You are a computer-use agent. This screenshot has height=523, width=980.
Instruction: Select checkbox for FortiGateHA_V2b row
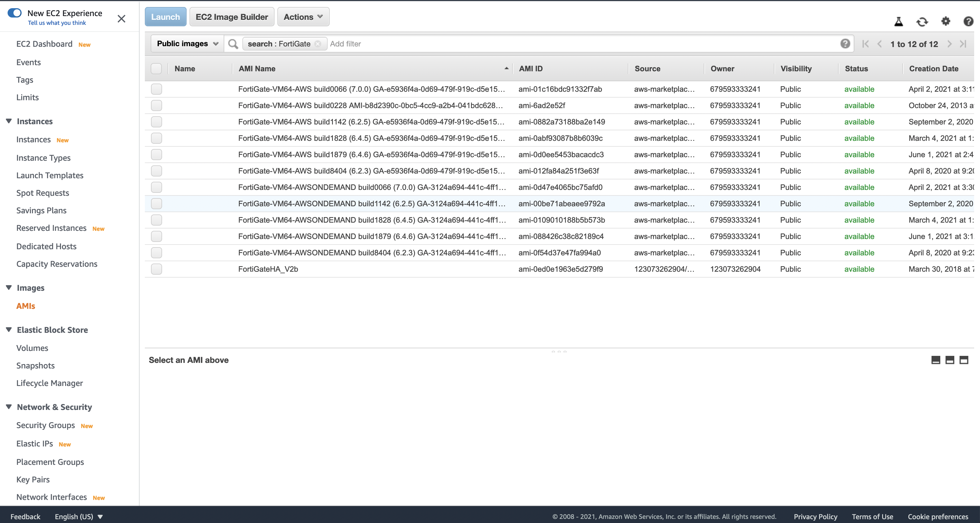click(156, 269)
